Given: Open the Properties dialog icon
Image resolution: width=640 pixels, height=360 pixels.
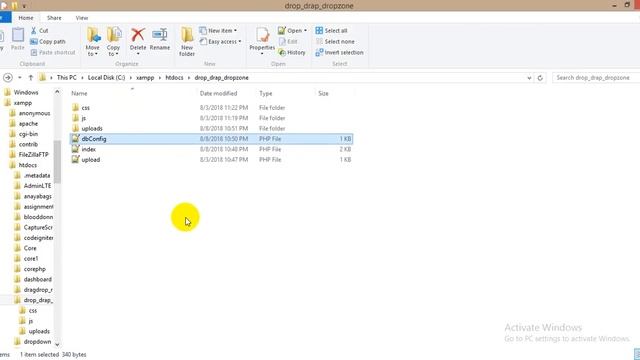Looking at the screenshot, I should click(x=262, y=35).
